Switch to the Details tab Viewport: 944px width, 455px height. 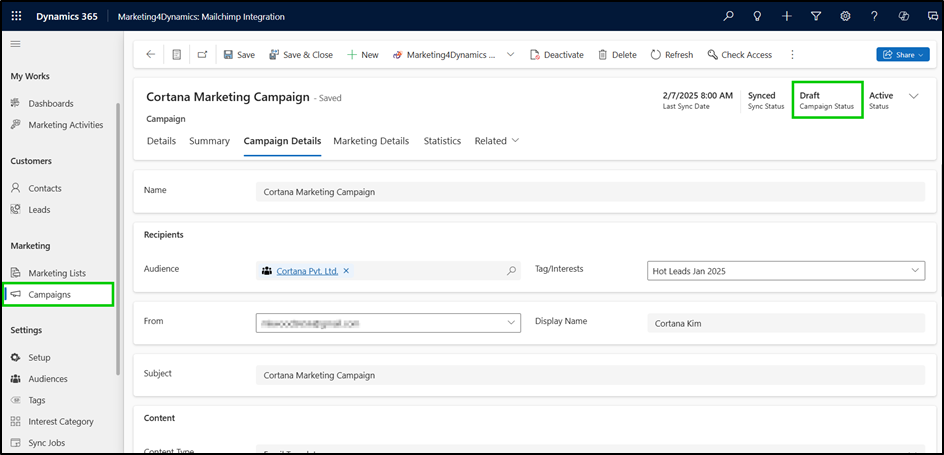pos(161,141)
